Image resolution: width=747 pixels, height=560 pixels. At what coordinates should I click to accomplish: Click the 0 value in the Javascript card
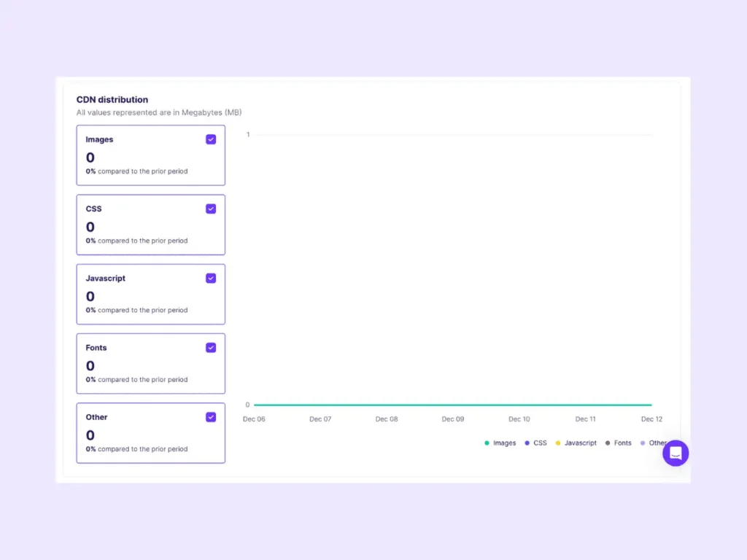pyautogui.click(x=90, y=296)
